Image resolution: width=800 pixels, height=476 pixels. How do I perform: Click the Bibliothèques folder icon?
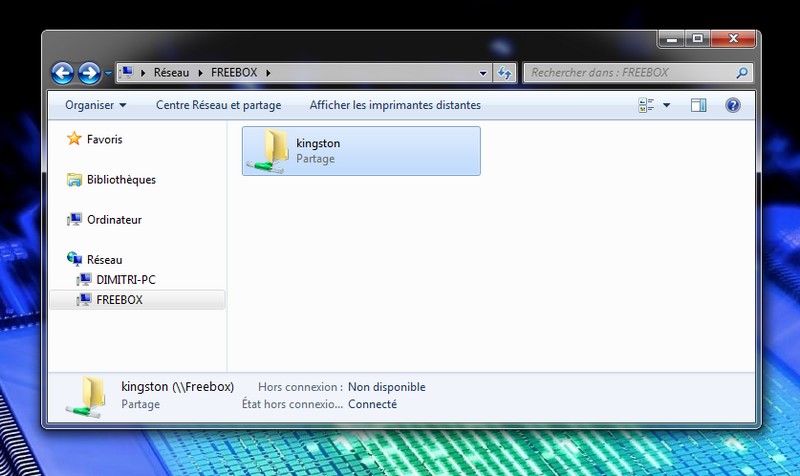click(x=74, y=180)
